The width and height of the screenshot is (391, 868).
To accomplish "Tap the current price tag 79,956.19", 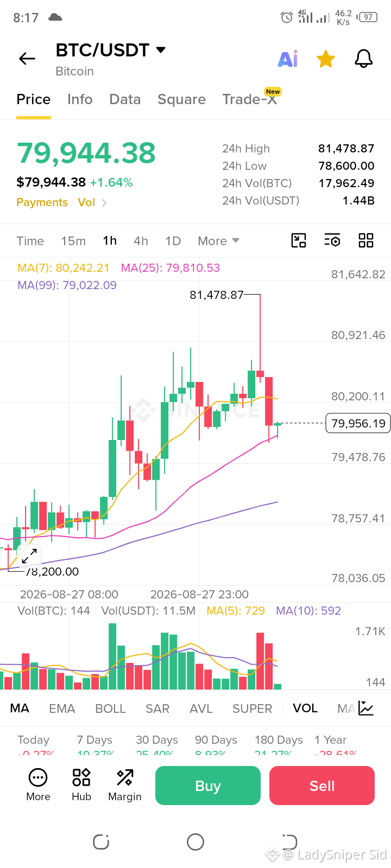I will coord(358,423).
